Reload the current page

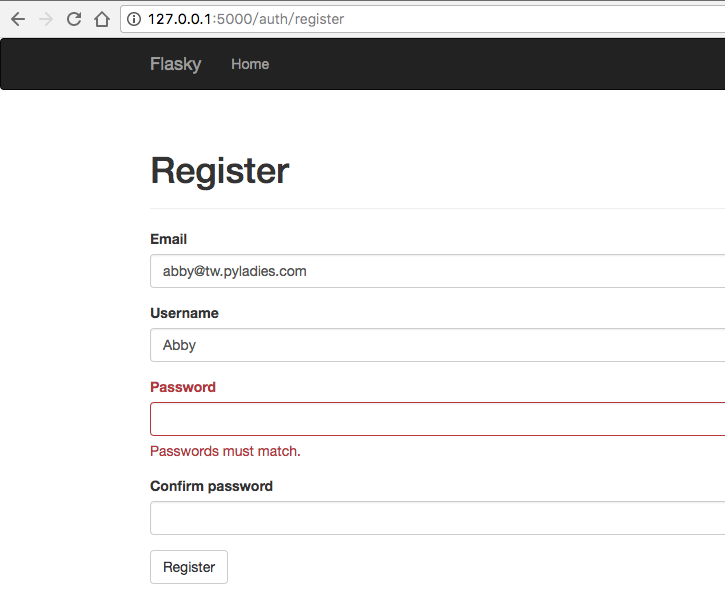[74, 19]
